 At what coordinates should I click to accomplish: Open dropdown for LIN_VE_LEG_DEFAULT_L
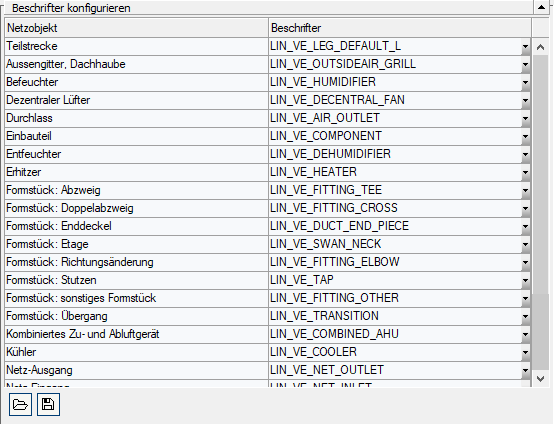click(x=525, y=46)
